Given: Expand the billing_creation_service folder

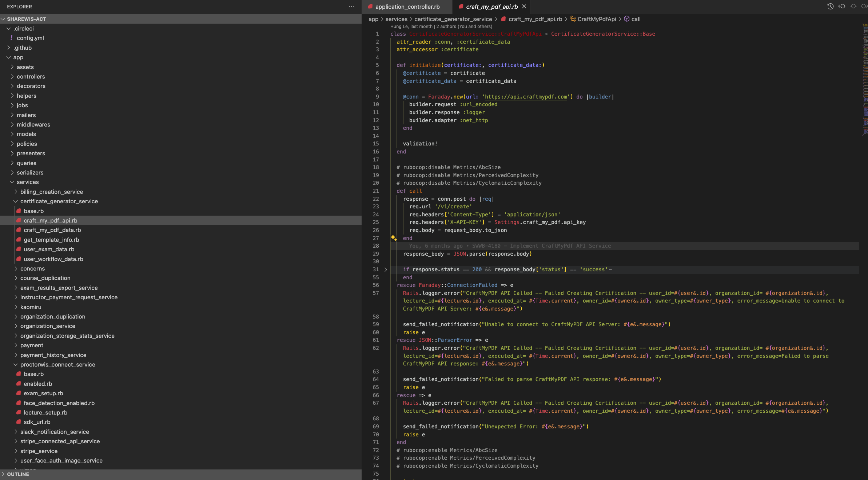Looking at the screenshot, I should [x=181, y=192].
